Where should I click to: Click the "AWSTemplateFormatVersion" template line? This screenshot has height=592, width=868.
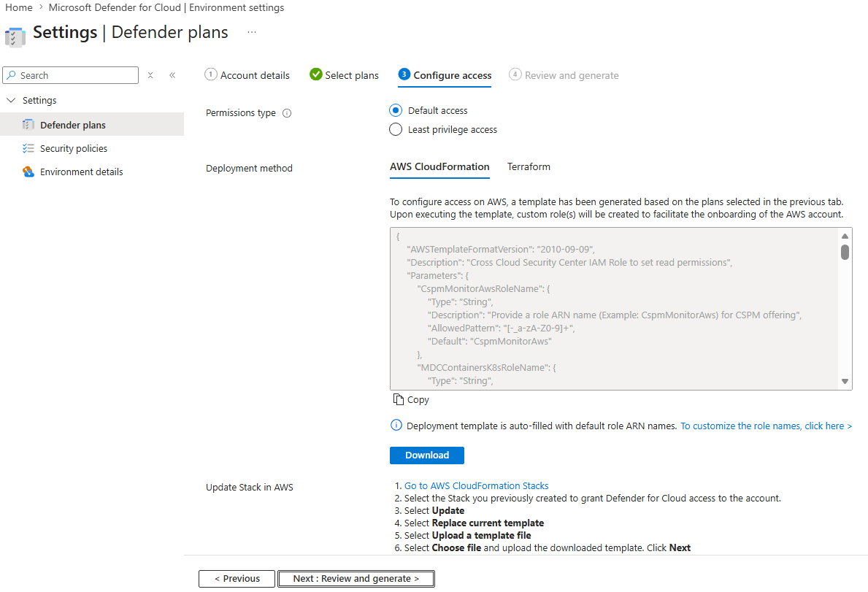(500, 250)
